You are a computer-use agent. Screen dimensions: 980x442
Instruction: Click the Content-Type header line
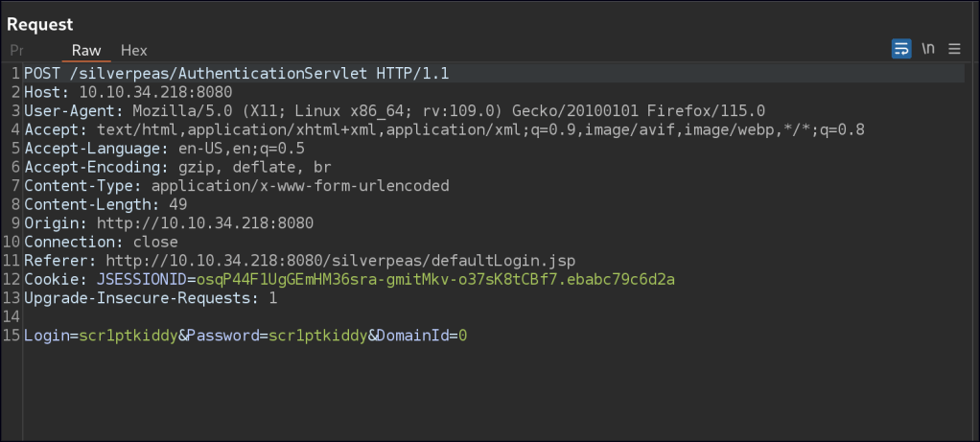236,186
